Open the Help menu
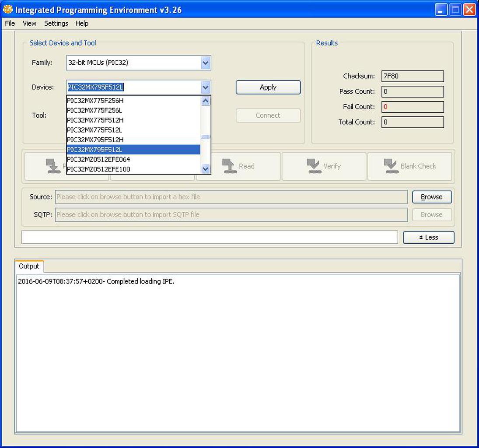Image resolution: width=479 pixels, height=448 pixels. pos(82,23)
